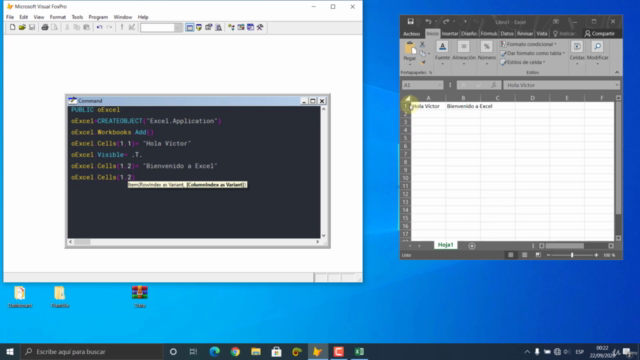Toggle the Command Window button in FoxPro toolbar
This screenshot has width=640, height=360.
[x=190, y=27]
